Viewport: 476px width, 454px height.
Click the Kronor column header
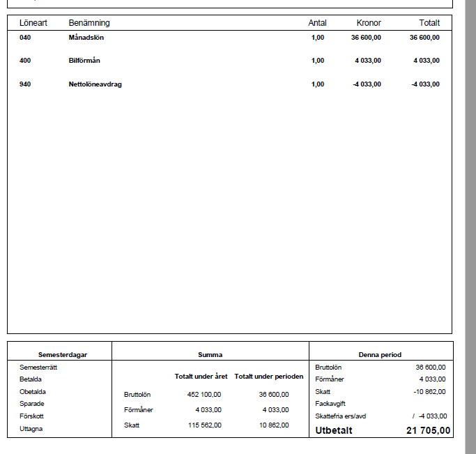tap(369, 23)
